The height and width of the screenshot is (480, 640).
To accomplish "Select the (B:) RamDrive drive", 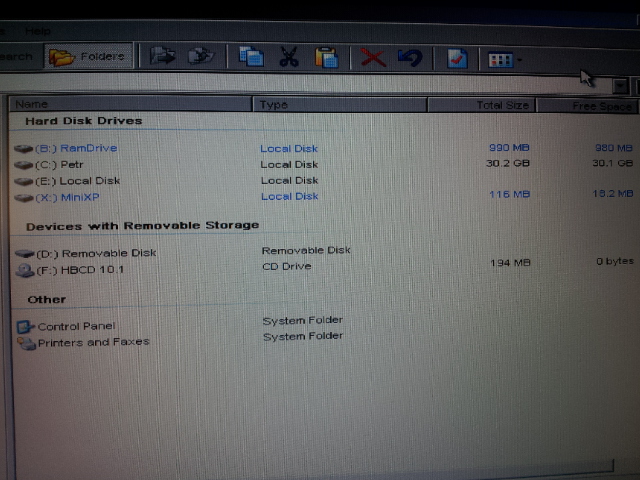I will [x=76, y=148].
